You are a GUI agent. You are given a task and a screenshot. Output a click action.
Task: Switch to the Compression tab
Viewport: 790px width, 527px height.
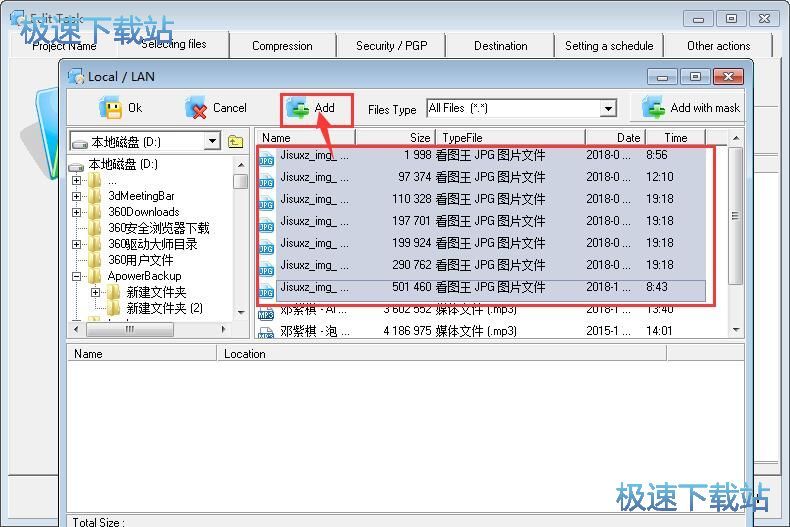(282, 46)
